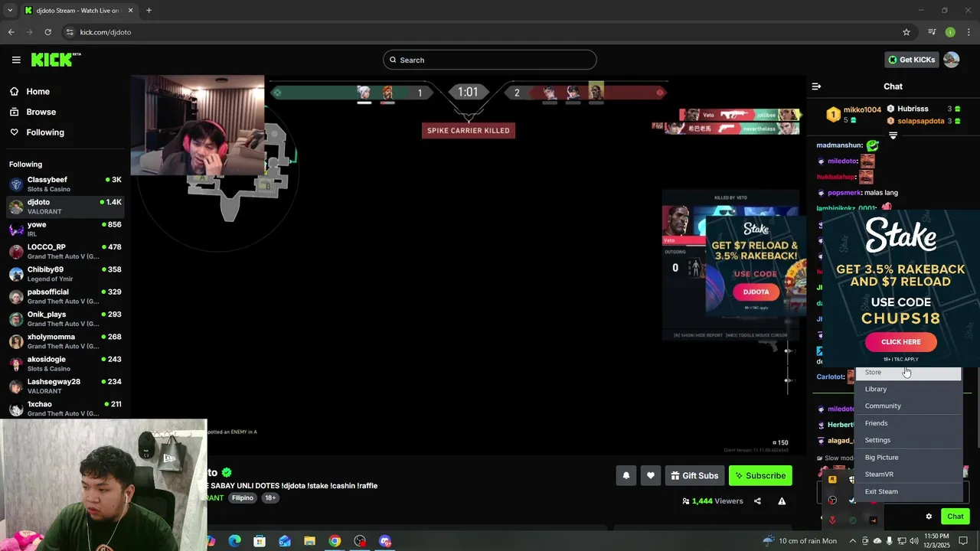
Task: Open a new browser tab
Action: (149, 11)
